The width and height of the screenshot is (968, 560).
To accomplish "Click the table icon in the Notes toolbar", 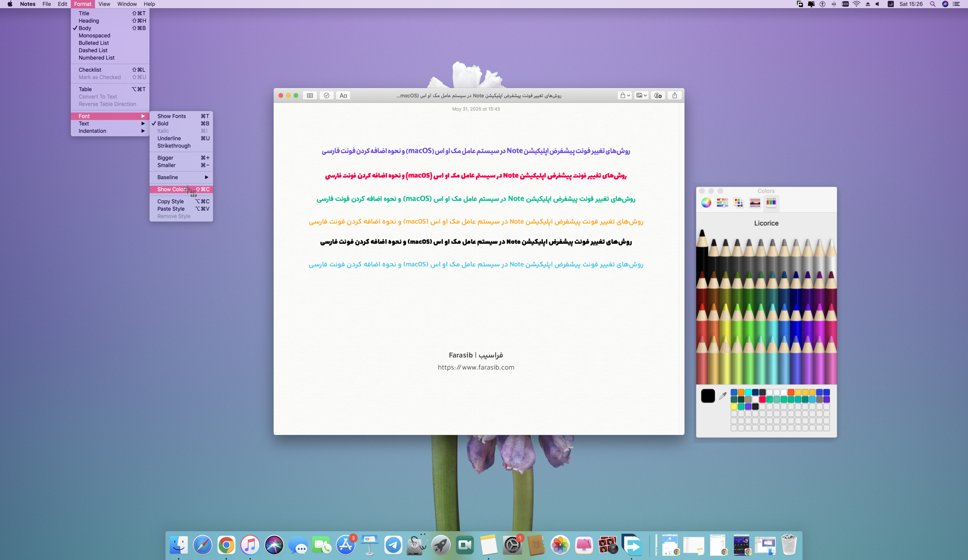I will [x=310, y=95].
